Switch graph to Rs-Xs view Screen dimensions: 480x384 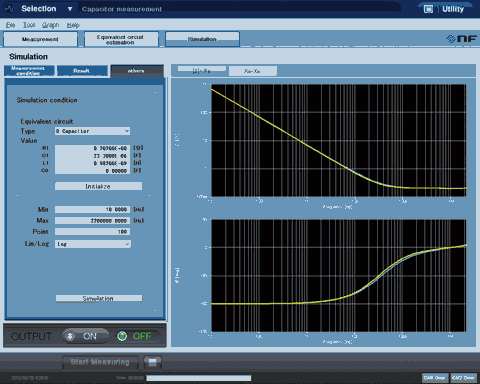(253, 71)
